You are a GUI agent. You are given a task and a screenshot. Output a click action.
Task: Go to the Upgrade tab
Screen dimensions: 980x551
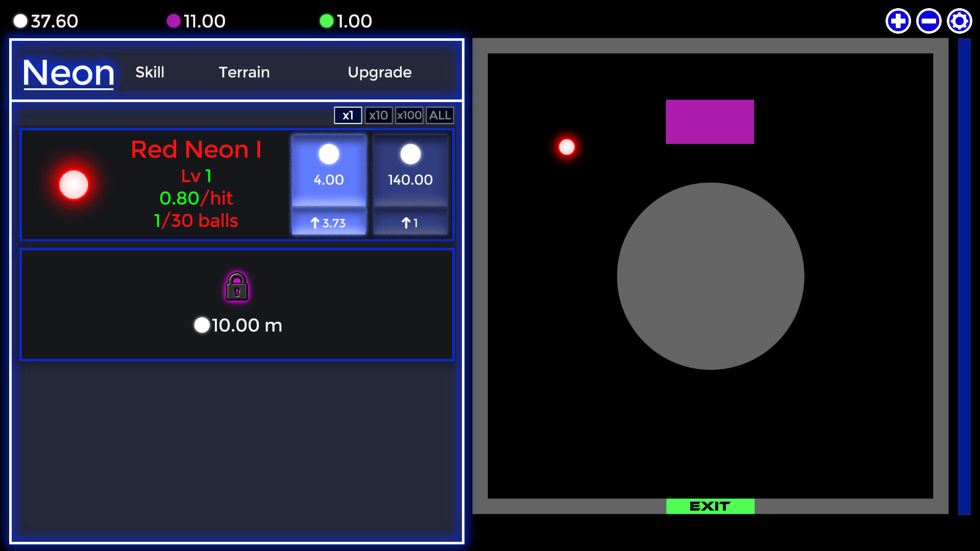[x=379, y=72]
